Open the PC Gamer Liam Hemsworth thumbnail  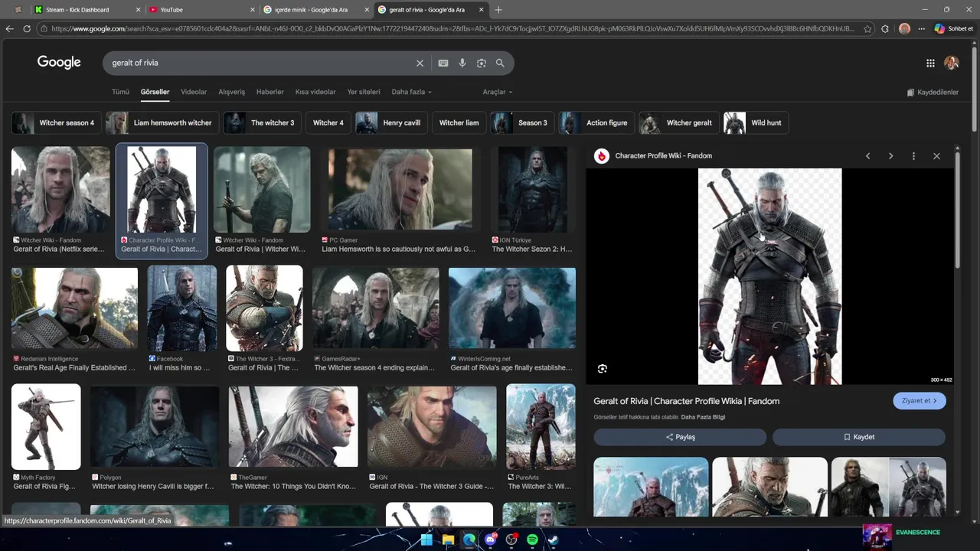[400, 189]
